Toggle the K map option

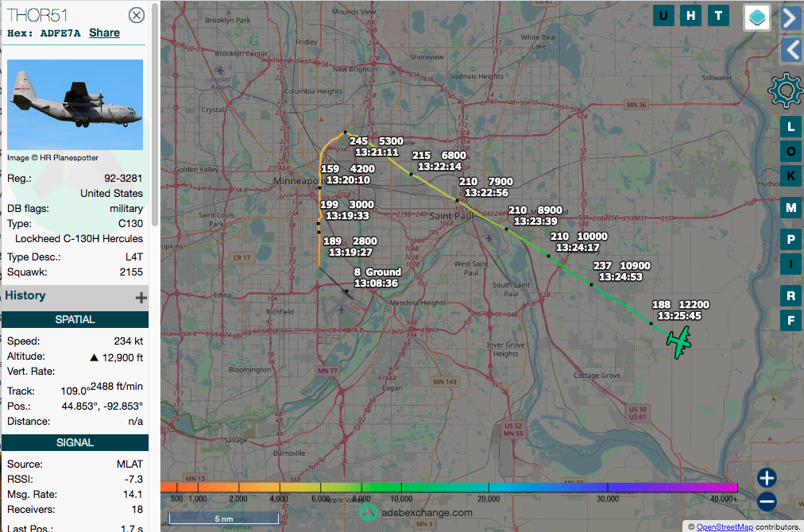click(791, 176)
